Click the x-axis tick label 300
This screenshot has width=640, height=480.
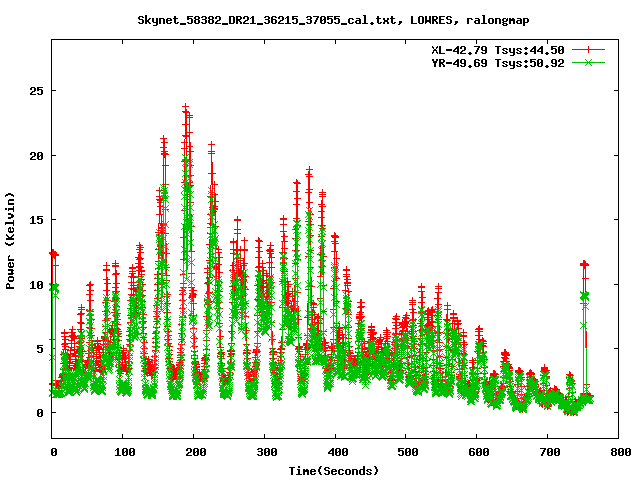[x=266, y=452]
